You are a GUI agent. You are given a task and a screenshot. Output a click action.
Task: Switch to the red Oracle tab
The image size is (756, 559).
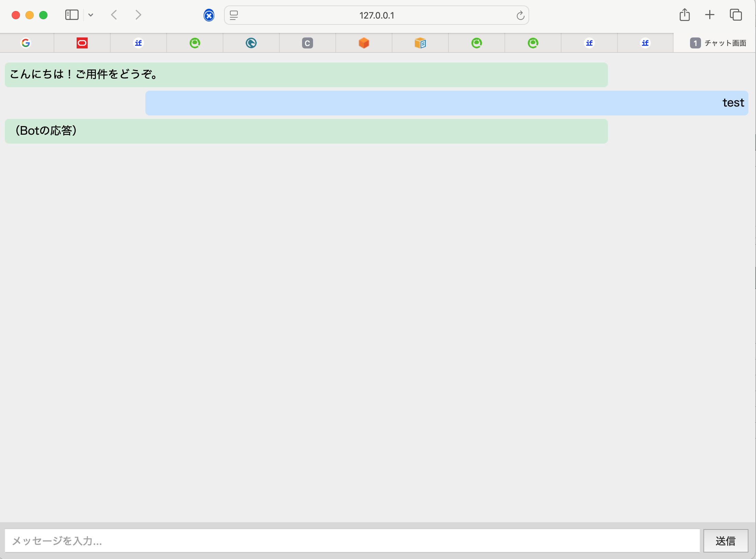82,43
